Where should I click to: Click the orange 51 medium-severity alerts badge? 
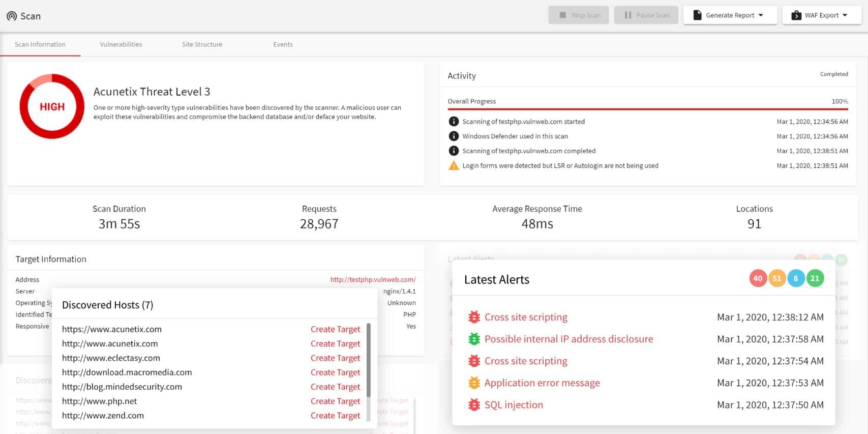777,278
